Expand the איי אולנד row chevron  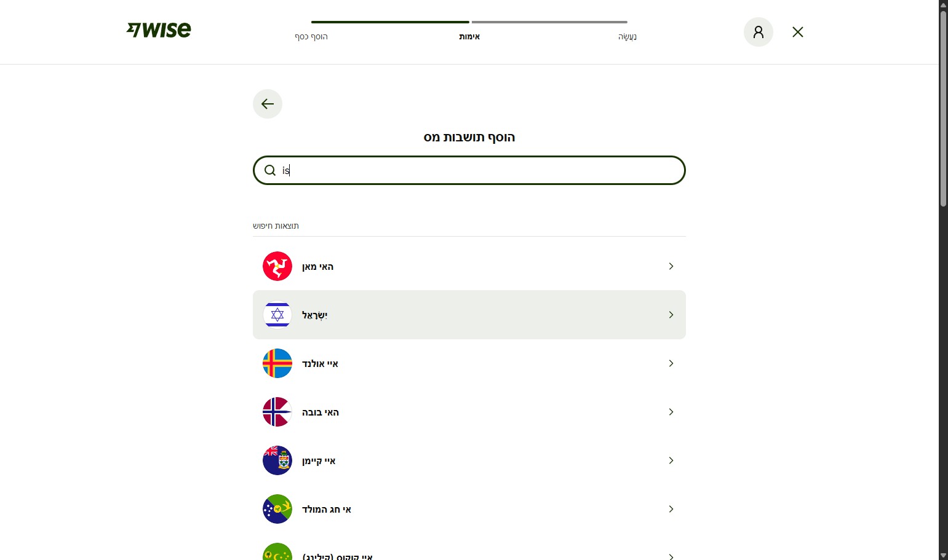(x=671, y=363)
